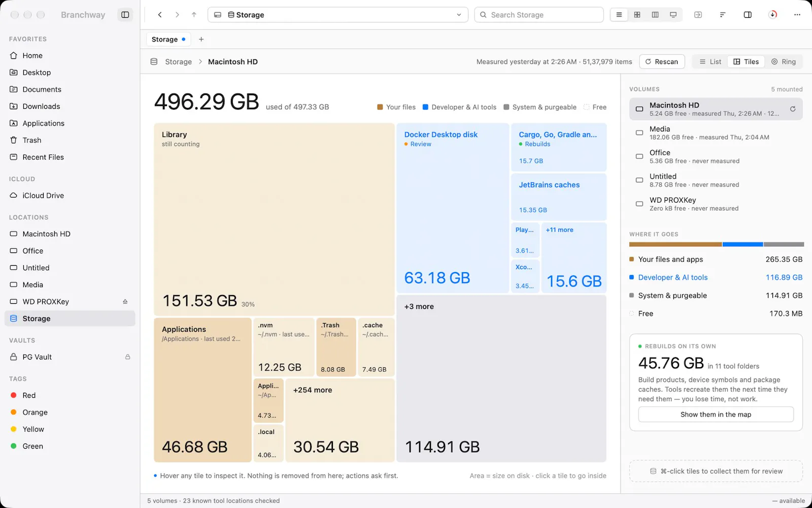Expand the +254 more tile
Image resolution: width=812 pixels, height=508 pixels.
pyautogui.click(x=340, y=420)
